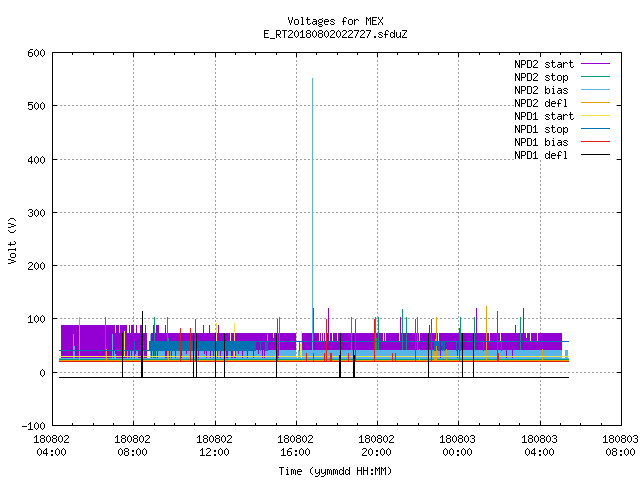
Task: Click the NPD2 defl orange legend line
Action: [x=595, y=103]
